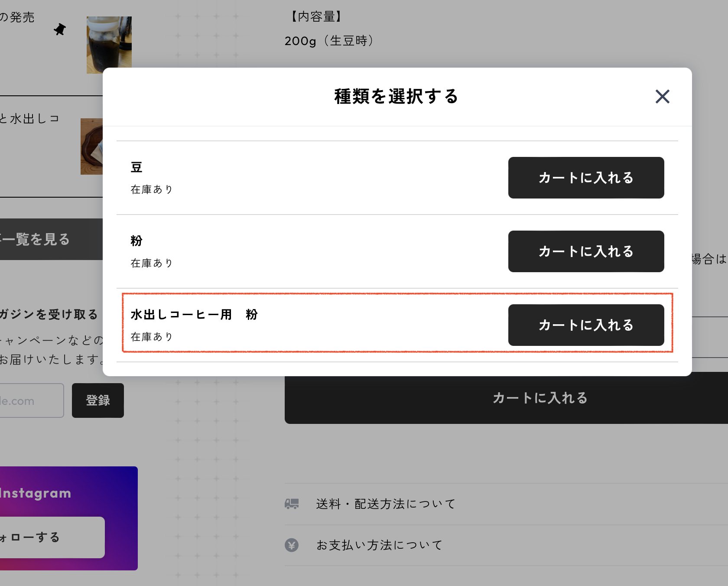728x586 pixels.
Task: Click the 登録 subscribe button
Action: [98, 400]
